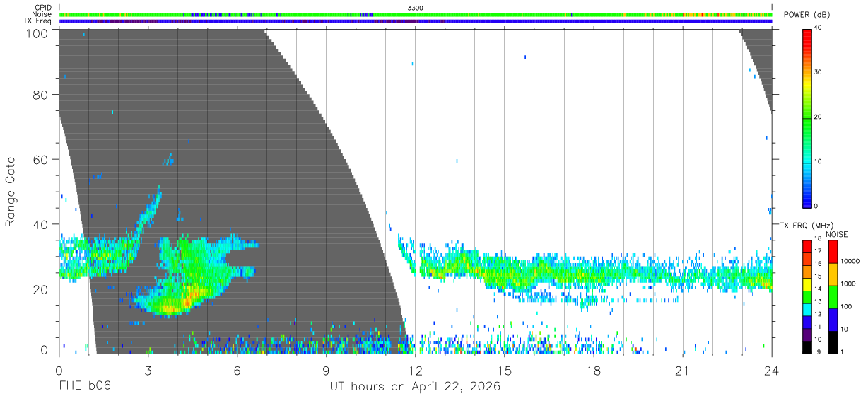Select the 100 tick on Range Gate axis

pyautogui.click(x=37, y=33)
